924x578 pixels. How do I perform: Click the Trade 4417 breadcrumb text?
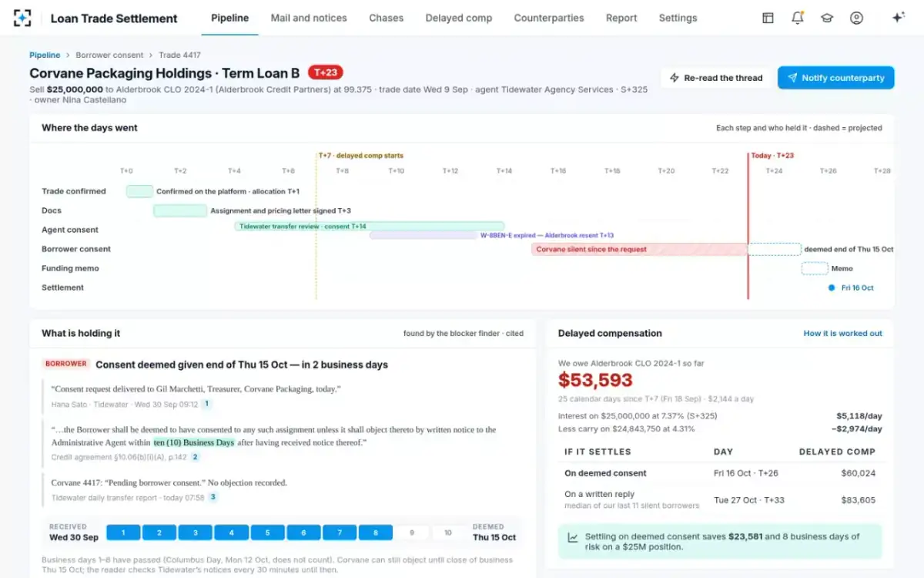[x=179, y=55]
